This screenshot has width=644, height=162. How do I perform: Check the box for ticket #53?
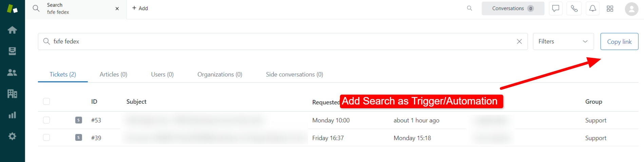46,120
